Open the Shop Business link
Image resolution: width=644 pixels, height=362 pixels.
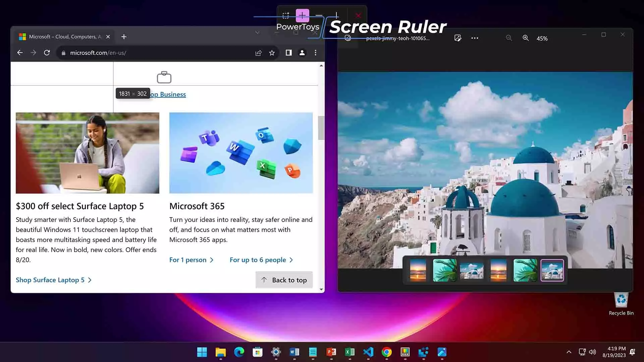pos(168,95)
